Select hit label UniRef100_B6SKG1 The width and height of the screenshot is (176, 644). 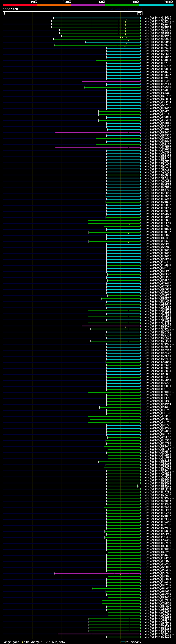pyautogui.click(x=158, y=371)
